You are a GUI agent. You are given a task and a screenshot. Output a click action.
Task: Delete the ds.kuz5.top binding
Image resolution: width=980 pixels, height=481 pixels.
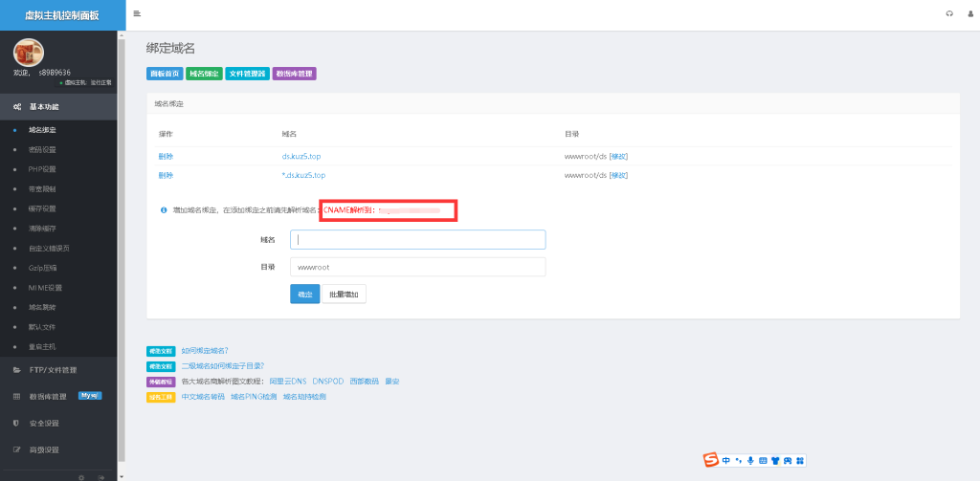(166, 156)
